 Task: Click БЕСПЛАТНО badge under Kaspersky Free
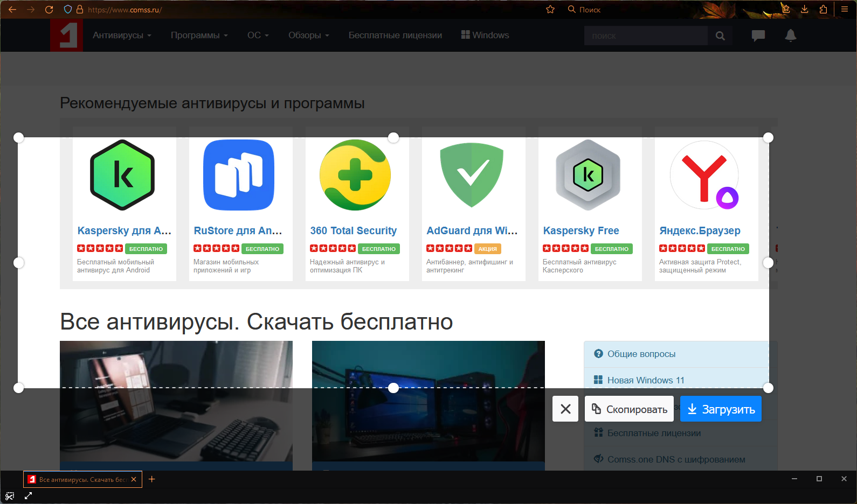click(x=611, y=249)
